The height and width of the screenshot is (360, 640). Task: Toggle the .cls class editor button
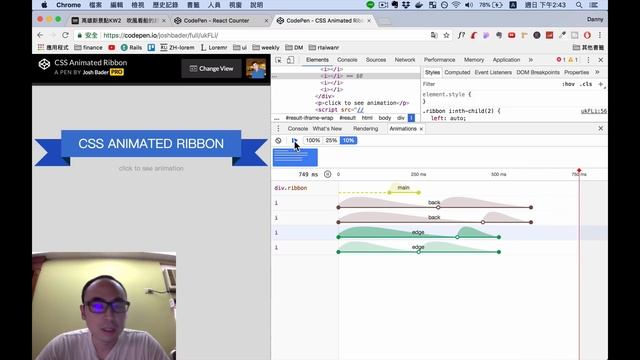[586, 84]
